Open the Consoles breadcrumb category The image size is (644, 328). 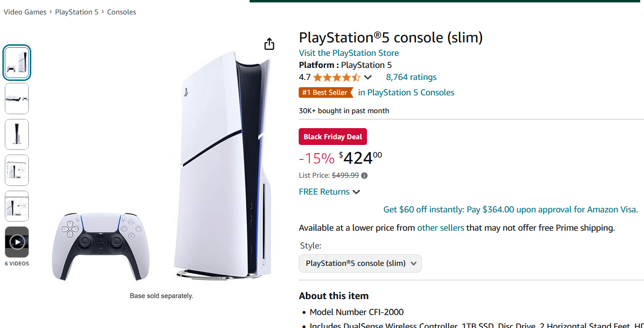tap(121, 12)
